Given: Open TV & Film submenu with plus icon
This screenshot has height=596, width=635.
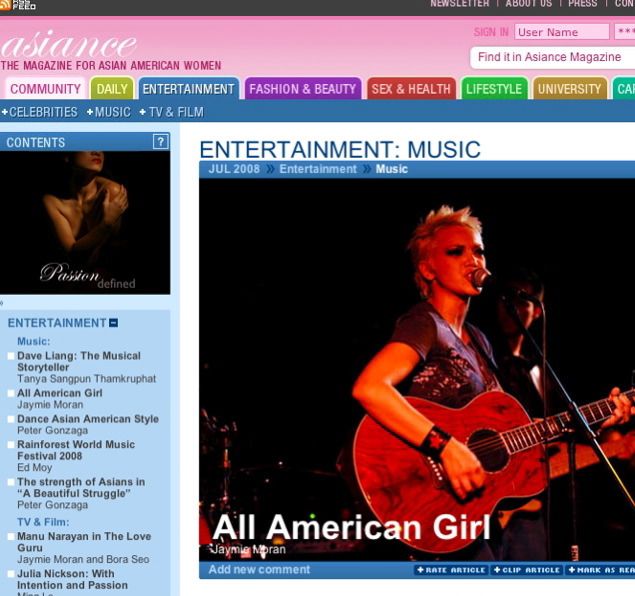Looking at the screenshot, I should [x=171, y=112].
